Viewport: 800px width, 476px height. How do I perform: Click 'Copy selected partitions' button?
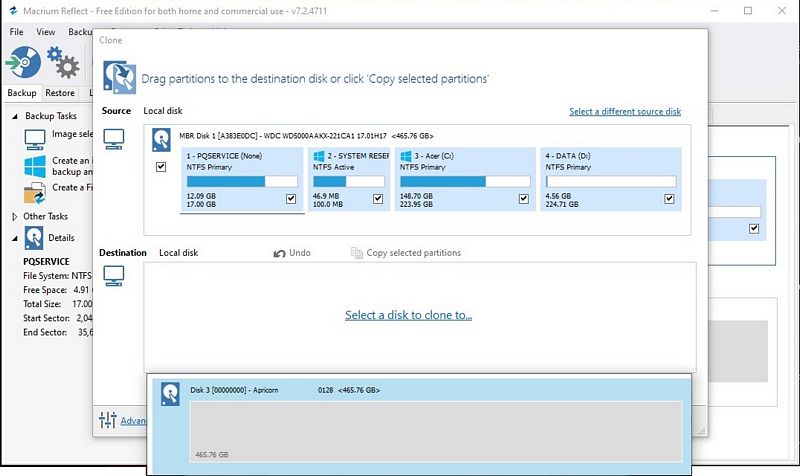pos(406,253)
